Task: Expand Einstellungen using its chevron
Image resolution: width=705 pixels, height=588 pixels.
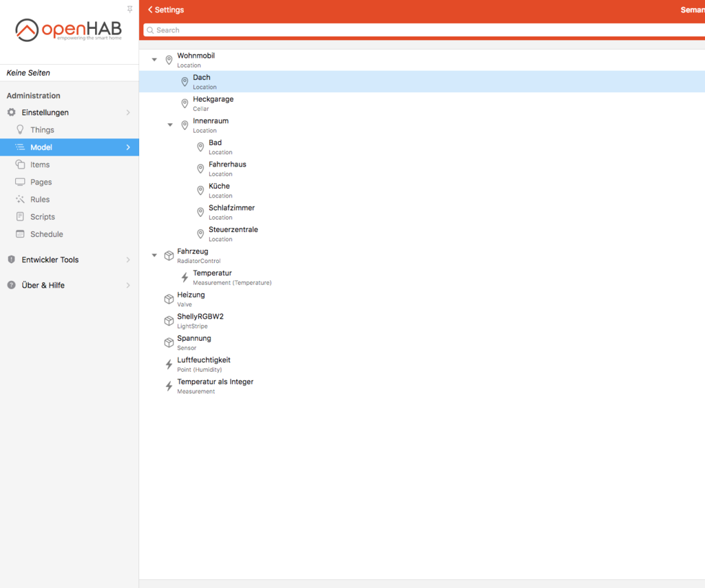Action: (128, 112)
